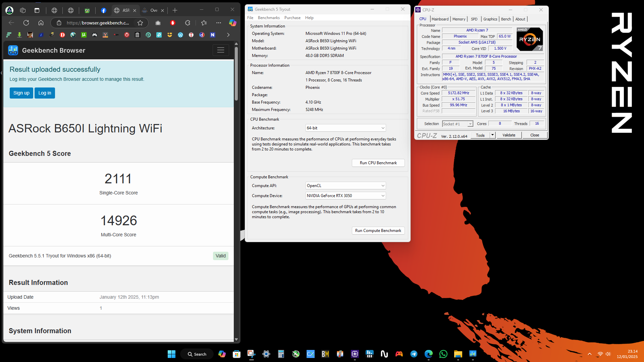Open the Socket #1 selection dropdown
The width and height of the screenshot is (644, 362).
coord(458,124)
